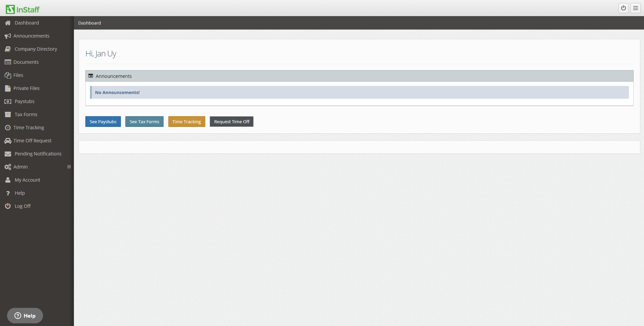Screen dimensions: 644x326
Task: Click the floating Help button
Action: point(25,315)
